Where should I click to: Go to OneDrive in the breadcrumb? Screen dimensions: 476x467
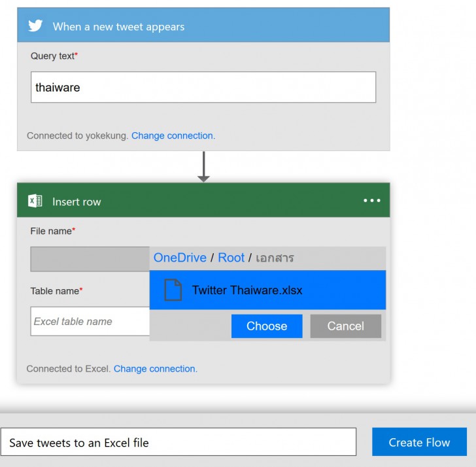point(180,258)
